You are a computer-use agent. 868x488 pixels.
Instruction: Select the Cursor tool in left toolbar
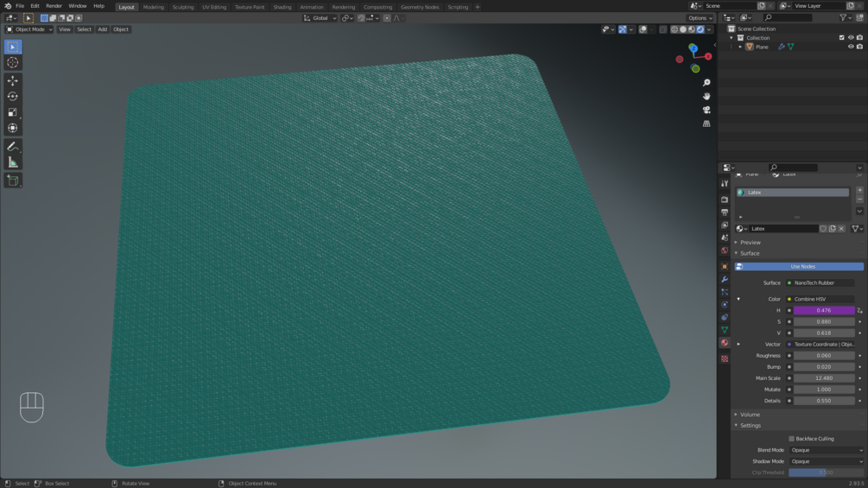pyautogui.click(x=13, y=62)
